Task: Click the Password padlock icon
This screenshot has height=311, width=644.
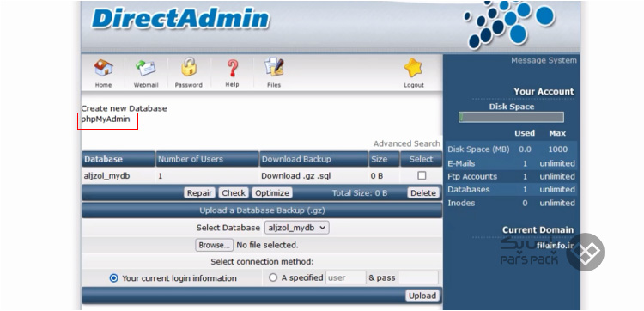Action: [189, 67]
